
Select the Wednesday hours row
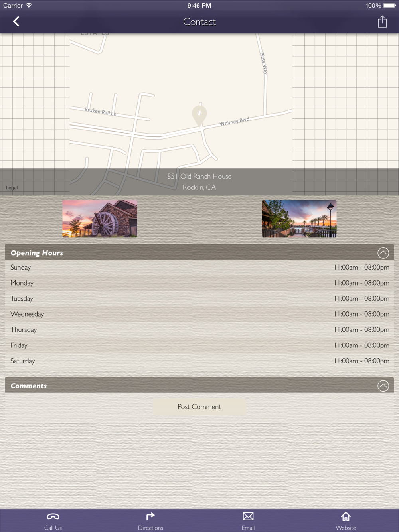199,314
